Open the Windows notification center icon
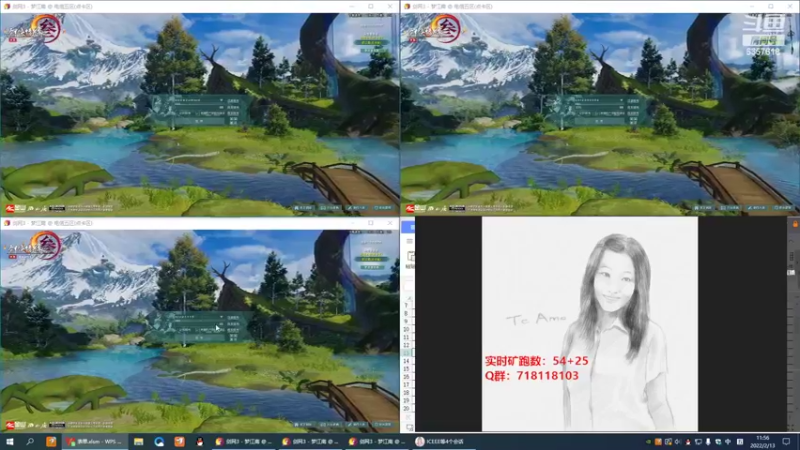 [x=786, y=441]
